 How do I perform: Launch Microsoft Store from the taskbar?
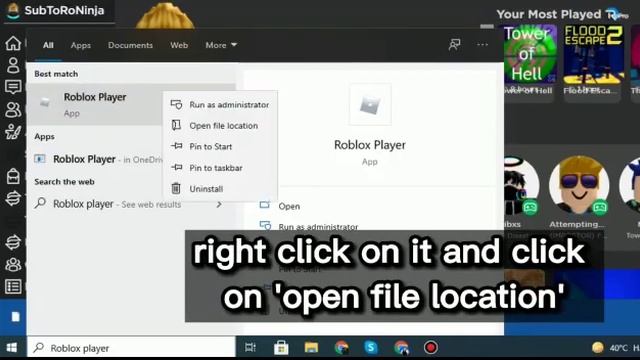pyautogui.click(x=281, y=348)
